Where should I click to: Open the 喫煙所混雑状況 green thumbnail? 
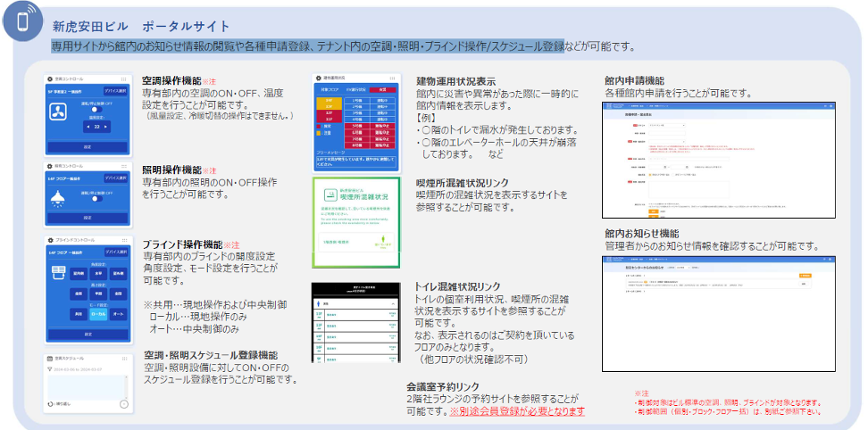tap(356, 222)
